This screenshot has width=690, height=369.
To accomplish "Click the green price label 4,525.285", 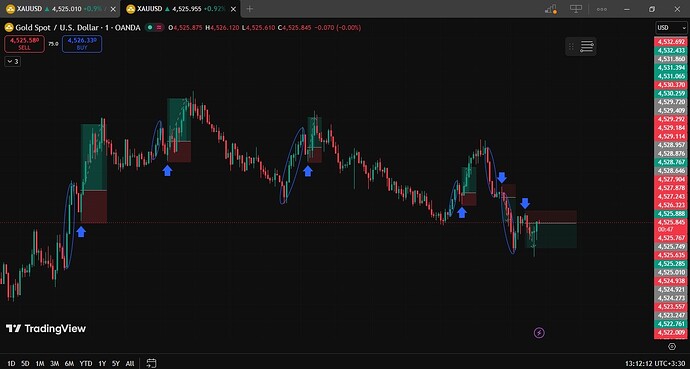I will pos(671,263).
